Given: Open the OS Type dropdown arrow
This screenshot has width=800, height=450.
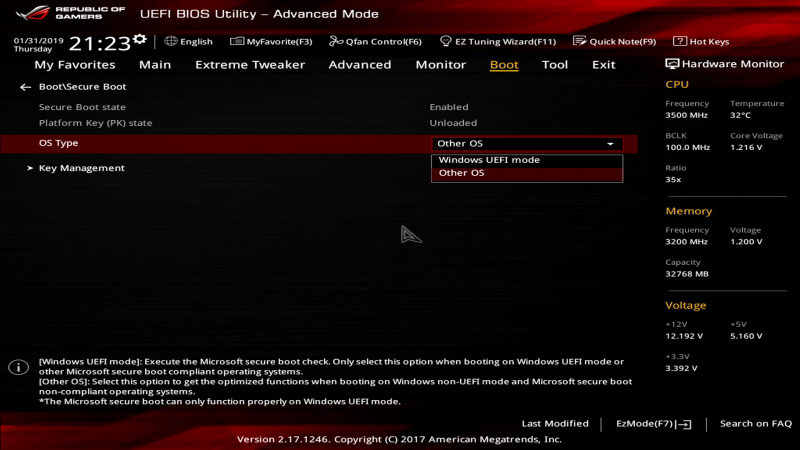Looking at the screenshot, I should (610, 144).
